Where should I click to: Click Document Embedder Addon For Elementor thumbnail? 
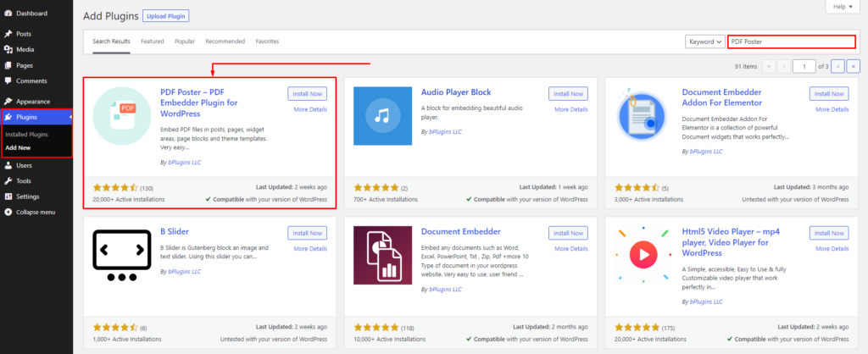click(x=643, y=116)
